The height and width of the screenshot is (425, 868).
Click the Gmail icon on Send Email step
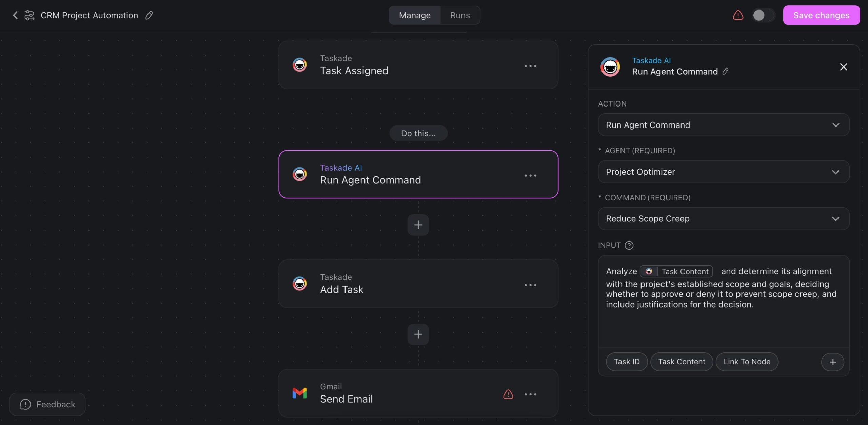click(299, 393)
